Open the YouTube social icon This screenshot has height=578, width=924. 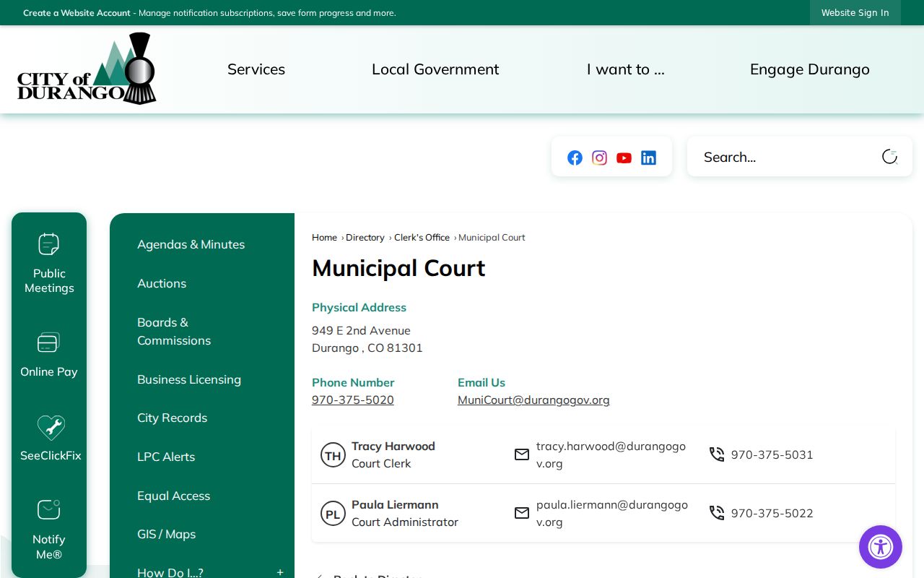point(624,158)
